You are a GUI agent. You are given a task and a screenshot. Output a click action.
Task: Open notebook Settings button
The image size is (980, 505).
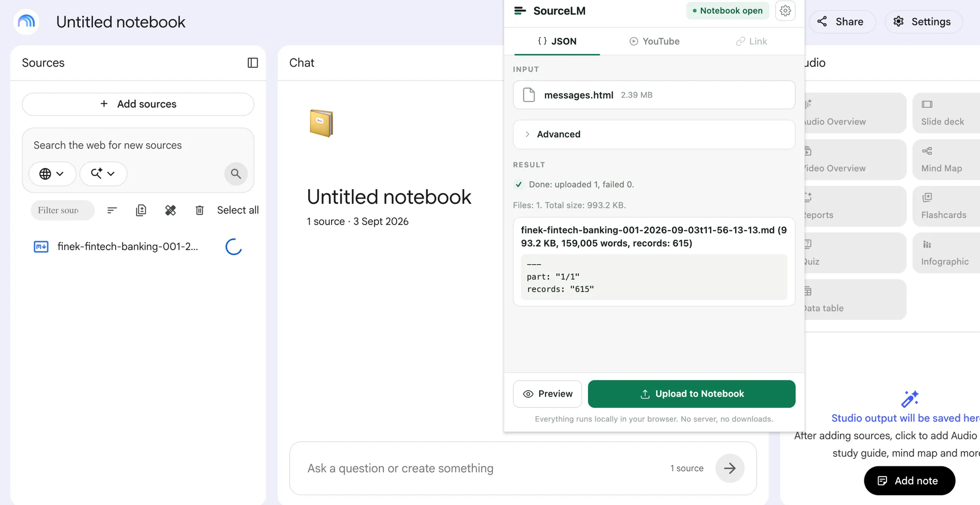coord(924,22)
